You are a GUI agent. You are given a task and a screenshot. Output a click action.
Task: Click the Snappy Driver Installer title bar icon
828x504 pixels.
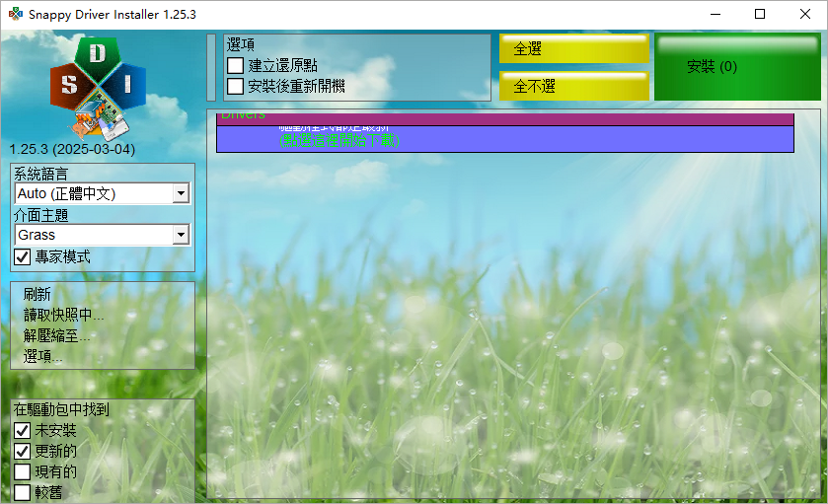[16, 14]
